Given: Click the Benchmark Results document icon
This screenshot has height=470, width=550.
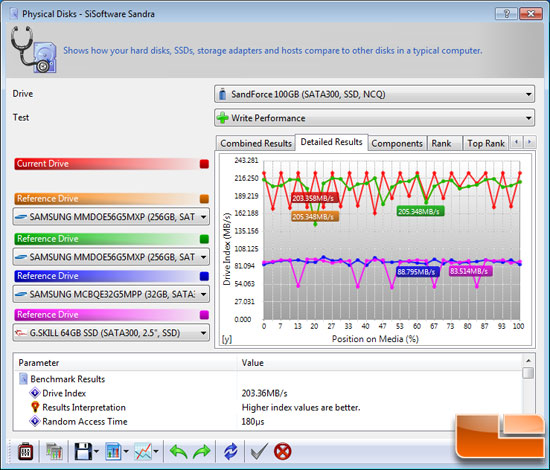Looking at the screenshot, I should [x=23, y=379].
